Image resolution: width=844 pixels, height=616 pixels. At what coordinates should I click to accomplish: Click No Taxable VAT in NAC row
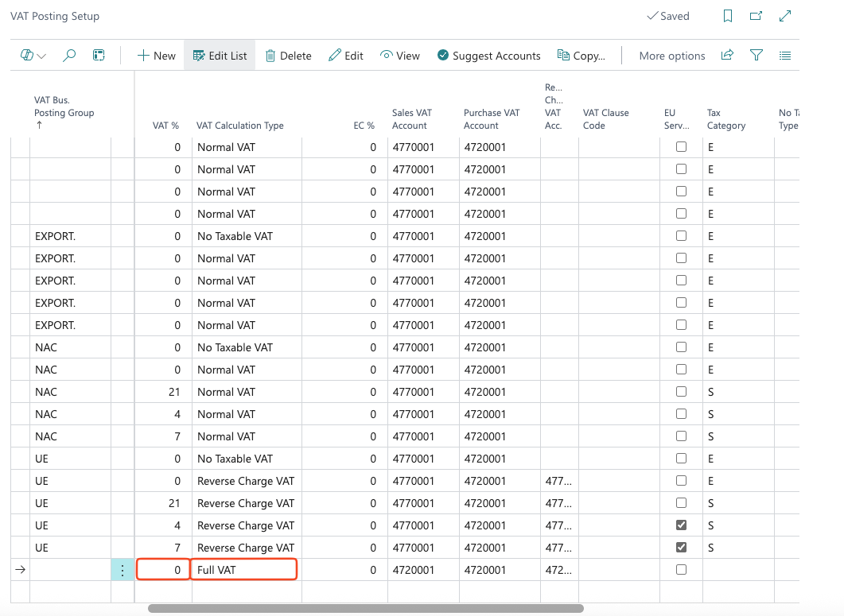click(x=235, y=347)
